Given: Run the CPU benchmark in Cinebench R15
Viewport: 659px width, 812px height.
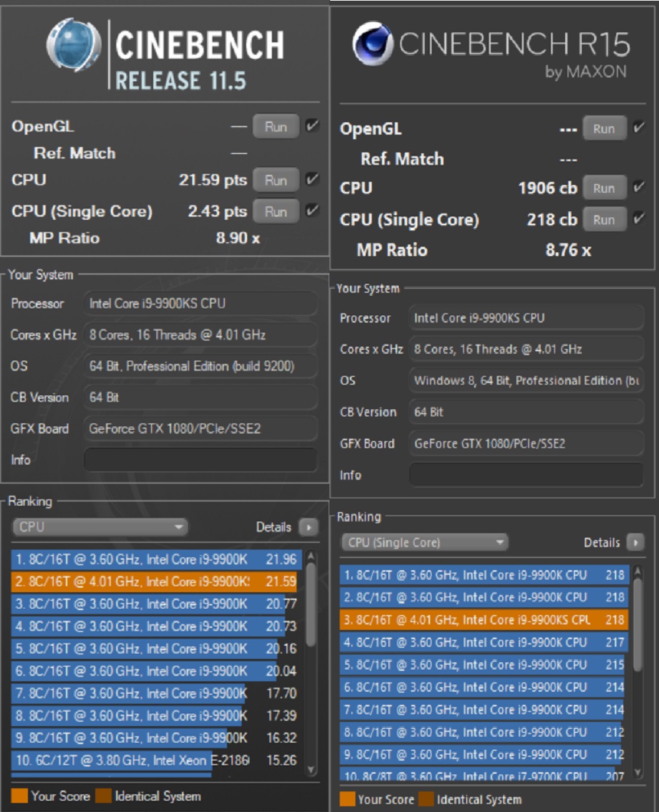Looking at the screenshot, I should pos(604,188).
